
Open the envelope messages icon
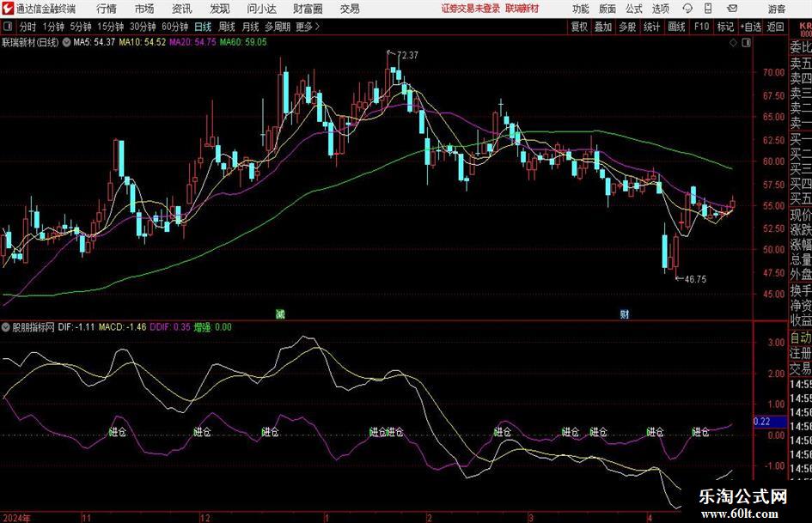click(x=732, y=9)
